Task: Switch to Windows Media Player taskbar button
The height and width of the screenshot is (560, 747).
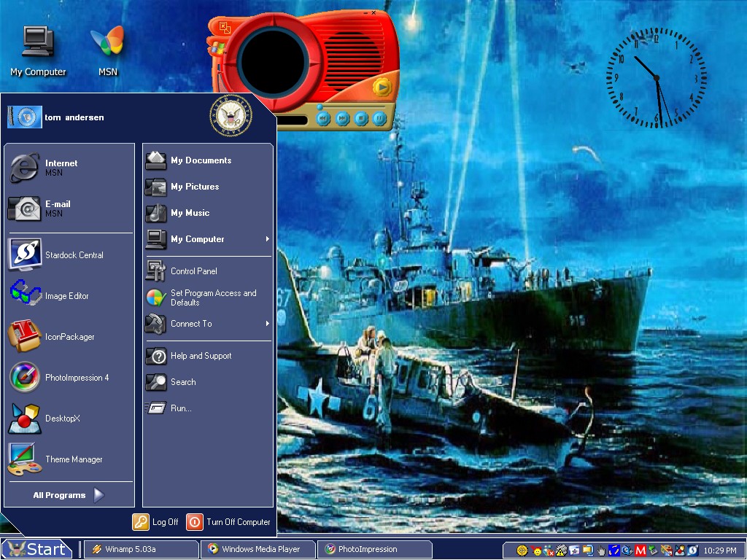Action: click(x=258, y=549)
